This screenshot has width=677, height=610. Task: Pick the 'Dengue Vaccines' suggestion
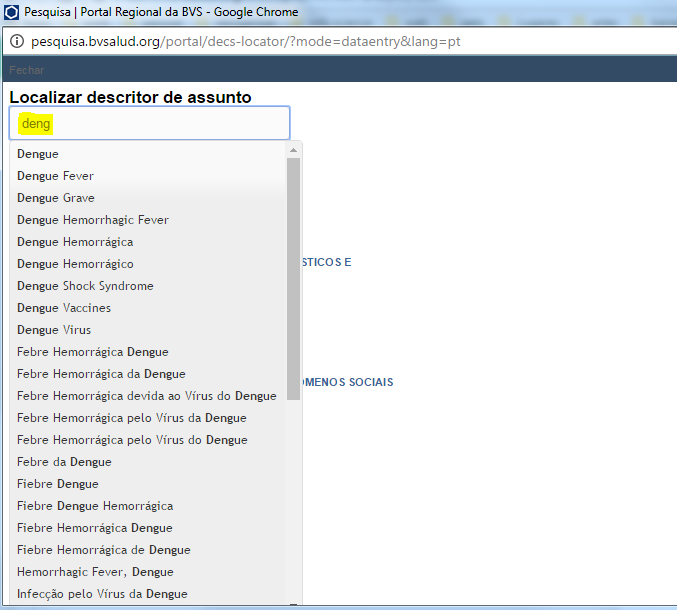point(148,308)
